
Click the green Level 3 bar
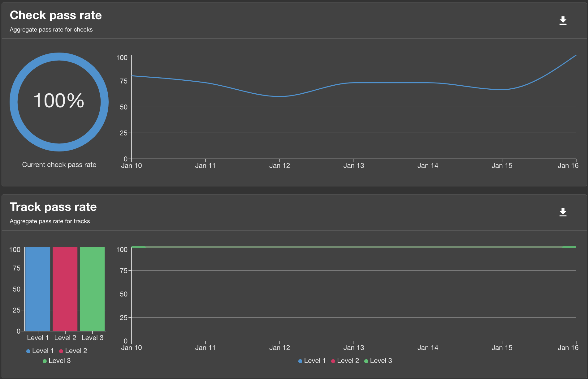[x=92, y=289]
